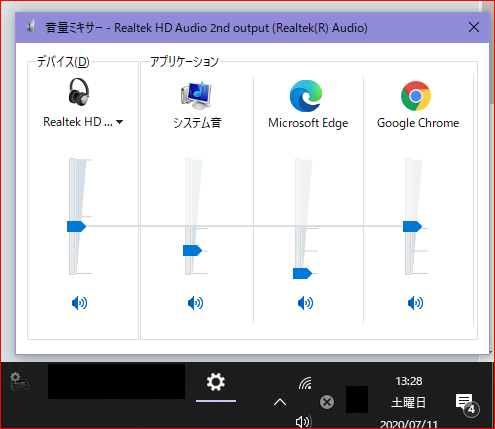495x429 pixels.
Task: Mute Microsoft Edge audio
Action: 305,303
